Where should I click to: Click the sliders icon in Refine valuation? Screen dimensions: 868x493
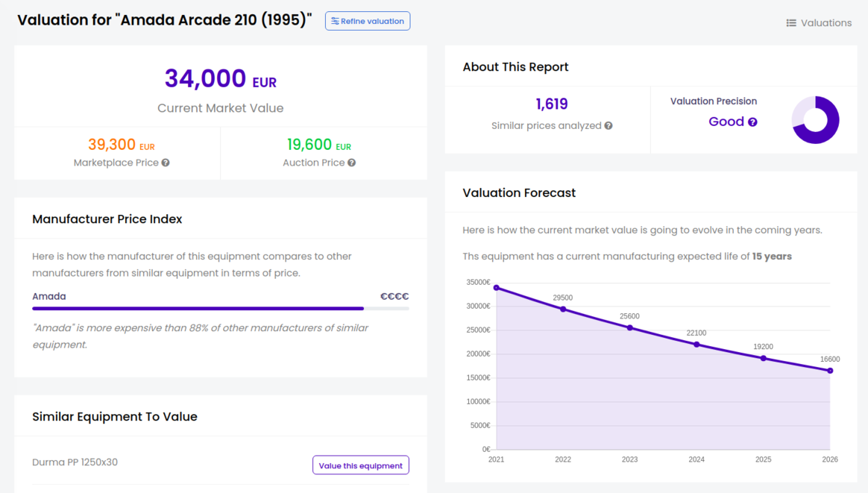coord(335,21)
